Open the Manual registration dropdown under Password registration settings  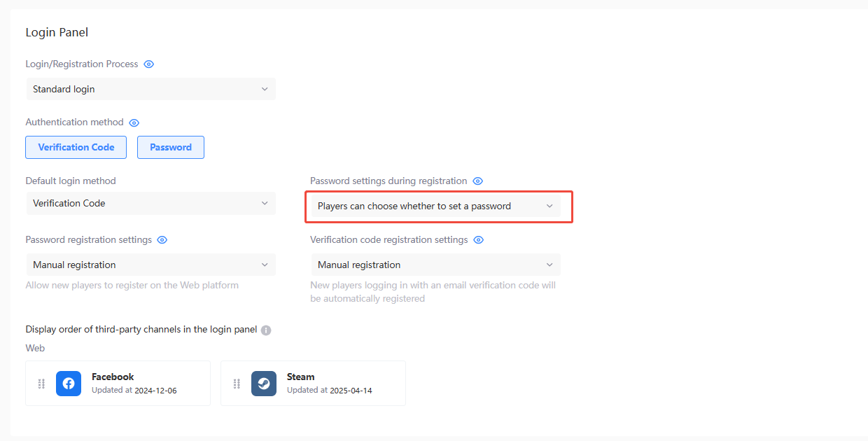click(x=150, y=265)
